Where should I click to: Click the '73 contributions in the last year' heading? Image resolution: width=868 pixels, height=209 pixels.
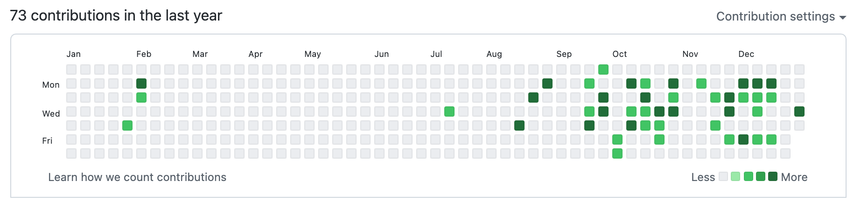coord(116,16)
